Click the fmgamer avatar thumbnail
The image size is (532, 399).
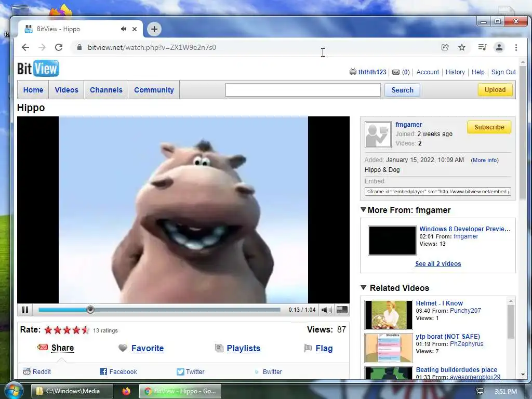378,135
